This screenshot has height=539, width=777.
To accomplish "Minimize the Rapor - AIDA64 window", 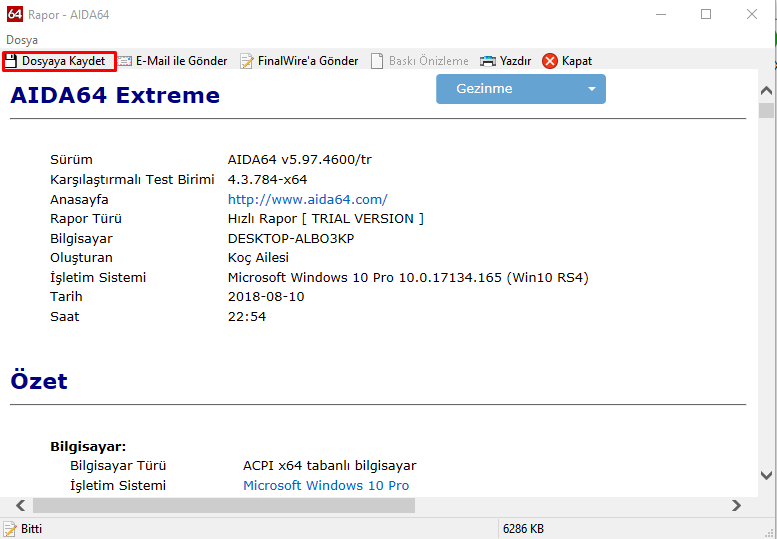I will [x=661, y=14].
